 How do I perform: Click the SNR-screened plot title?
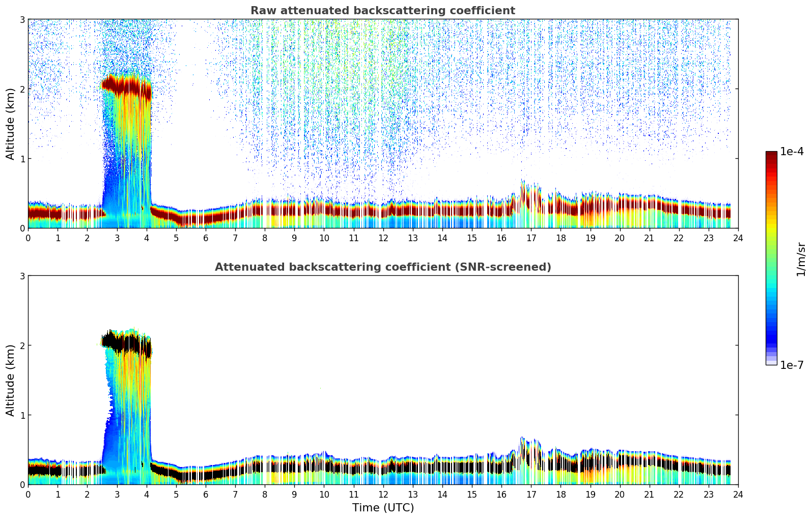coord(382,267)
